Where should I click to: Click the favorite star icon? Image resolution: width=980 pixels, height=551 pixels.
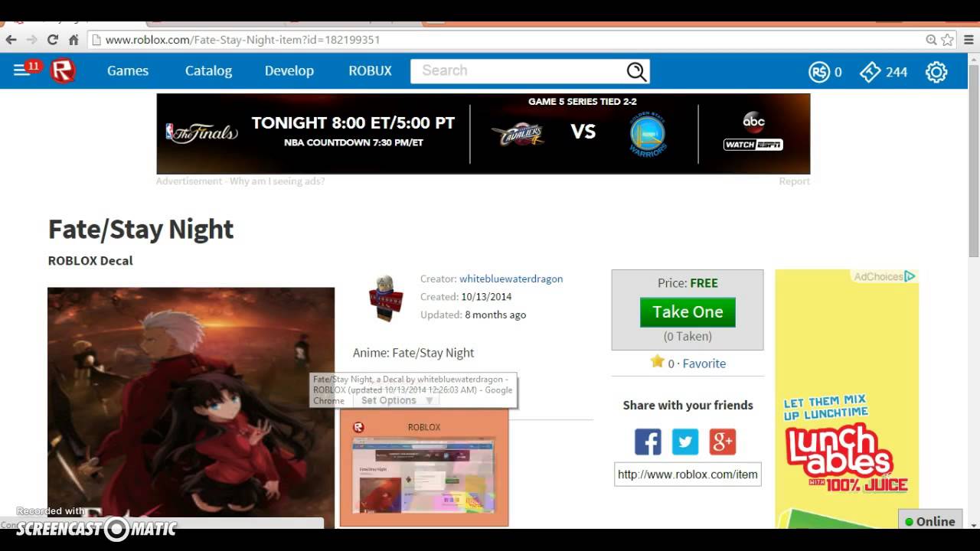pos(657,361)
